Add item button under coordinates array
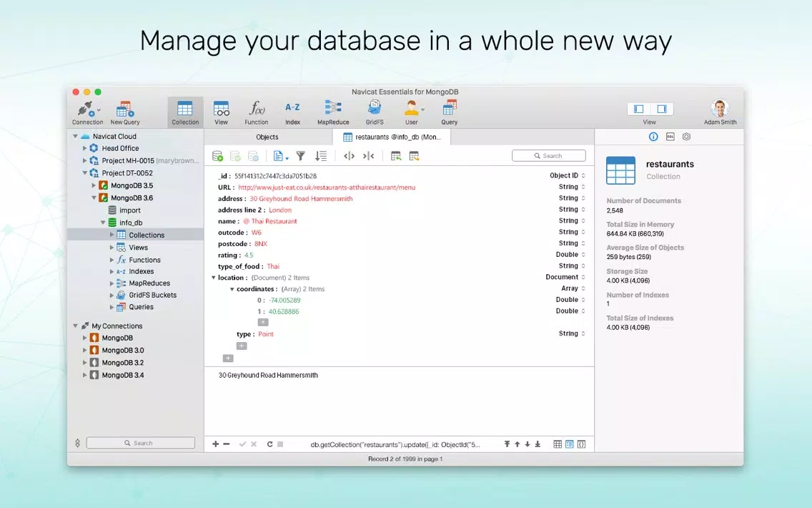The image size is (812, 508). (263, 323)
